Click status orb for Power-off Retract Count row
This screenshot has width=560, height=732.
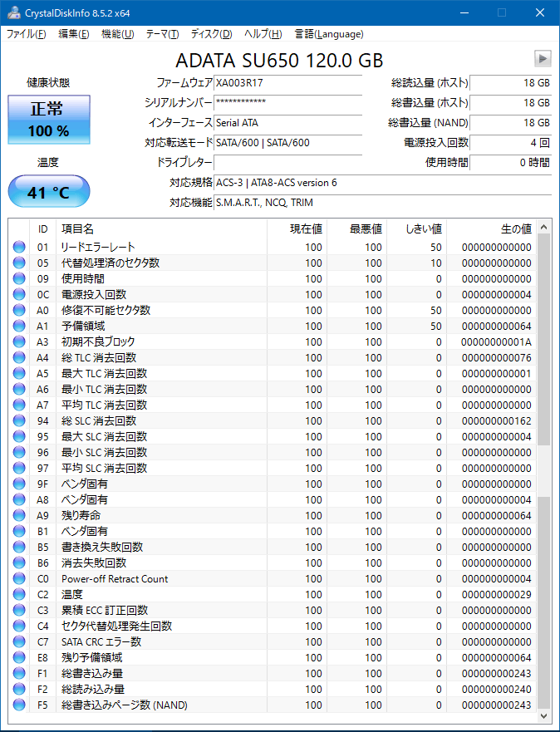[x=19, y=578]
